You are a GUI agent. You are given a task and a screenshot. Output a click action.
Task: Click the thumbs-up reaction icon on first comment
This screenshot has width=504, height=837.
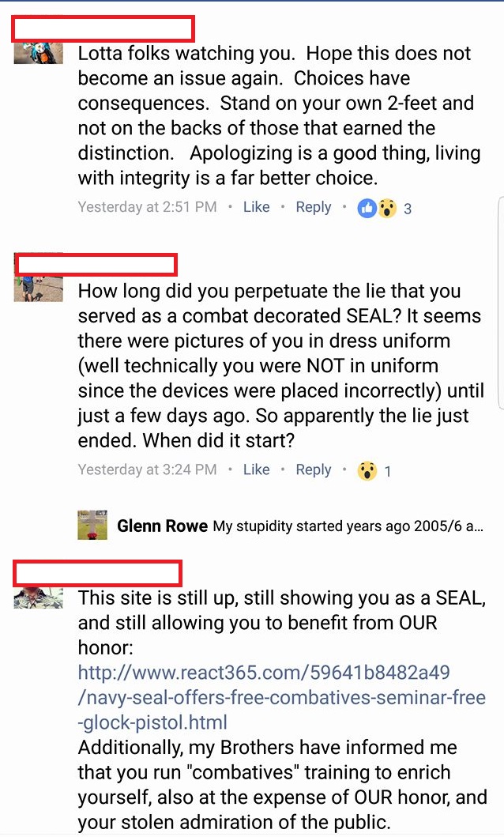367,208
